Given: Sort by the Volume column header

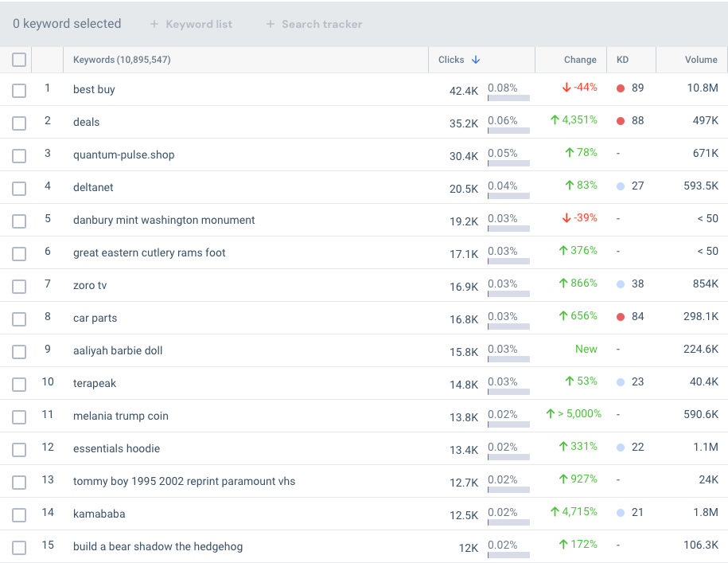Looking at the screenshot, I should tap(702, 59).
